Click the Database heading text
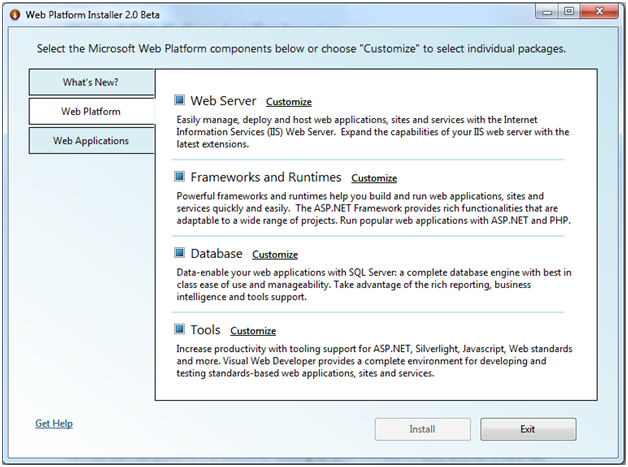Viewport: 628px width, 467px height. (216, 254)
